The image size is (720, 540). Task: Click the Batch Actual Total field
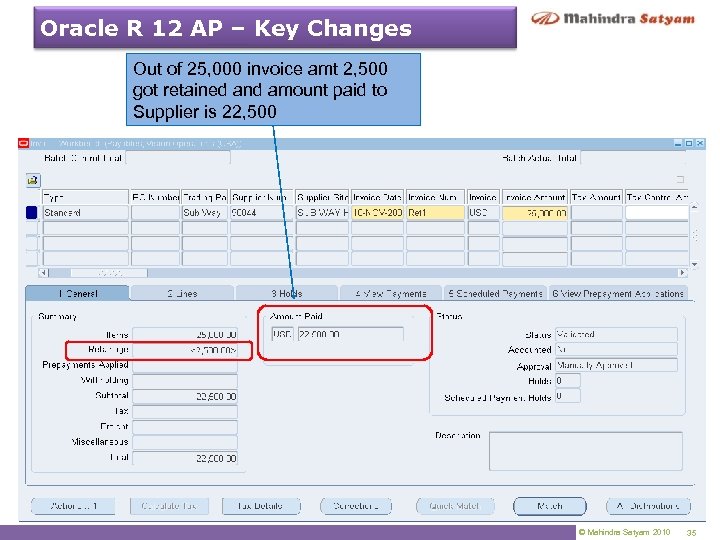633,158
